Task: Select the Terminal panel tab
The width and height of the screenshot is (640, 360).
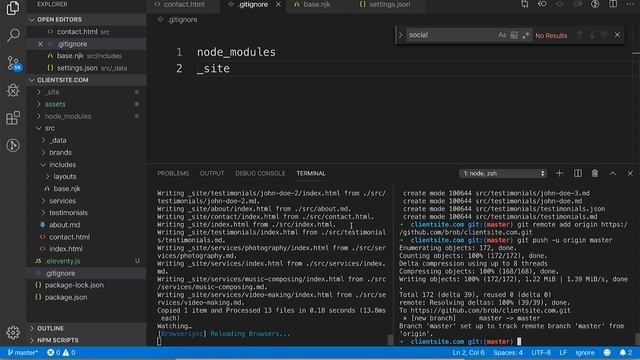Action: [x=311, y=173]
